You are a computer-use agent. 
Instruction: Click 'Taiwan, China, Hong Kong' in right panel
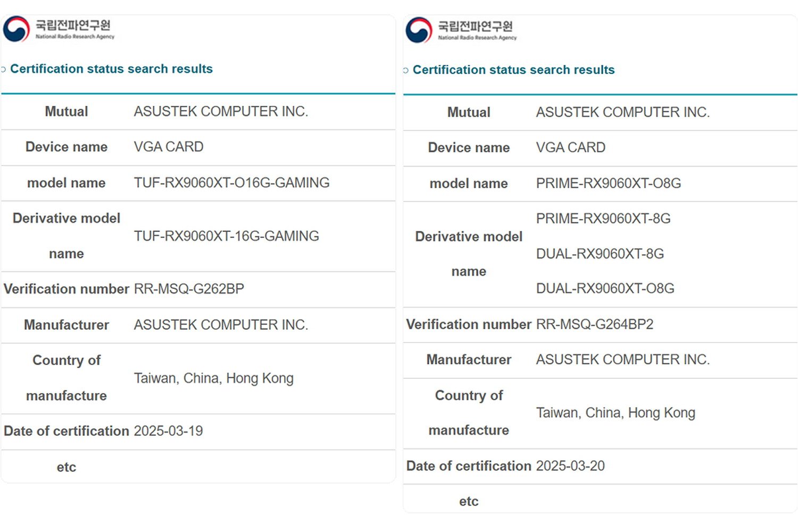[x=616, y=413]
